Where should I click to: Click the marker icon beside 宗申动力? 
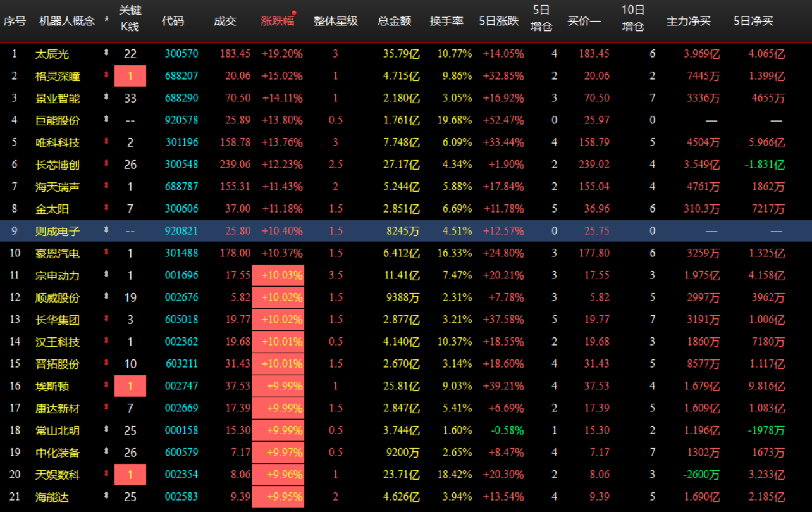(x=106, y=275)
